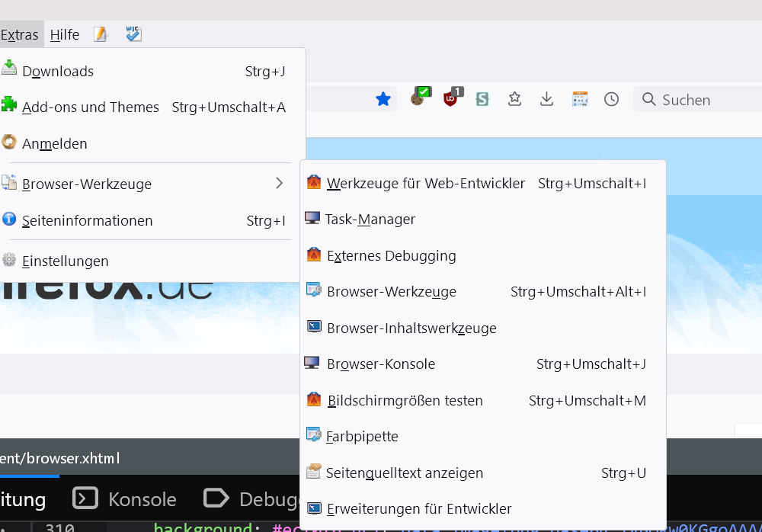The image size is (762, 532).
Task: Choose Task-Manager from the submenu
Action: (370, 220)
